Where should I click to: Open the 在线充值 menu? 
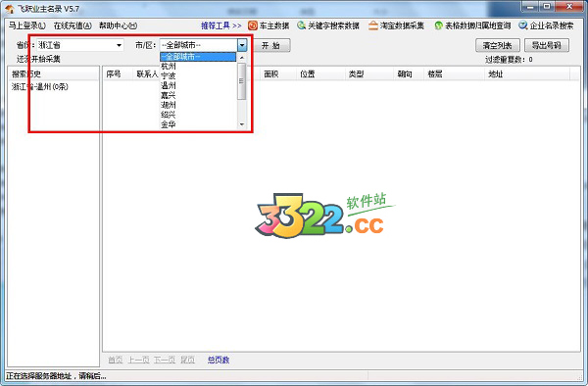pyautogui.click(x=73, y=25)
